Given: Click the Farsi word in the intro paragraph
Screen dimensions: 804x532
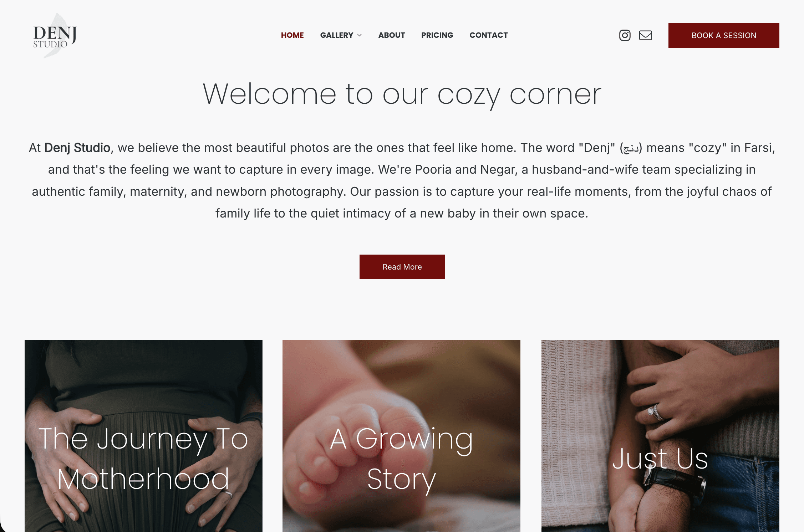Looking at the screenshot, I should pos(631,148).
